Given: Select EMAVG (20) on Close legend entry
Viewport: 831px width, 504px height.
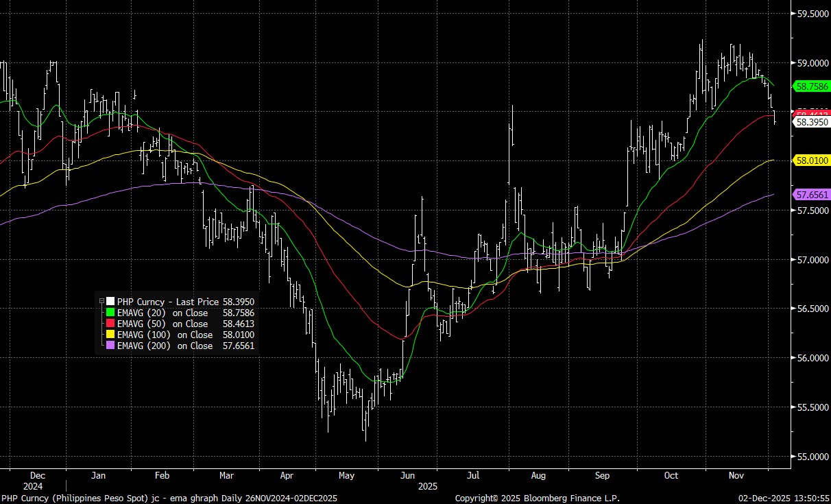Looking at the screenshot, I should coord(162,313).
